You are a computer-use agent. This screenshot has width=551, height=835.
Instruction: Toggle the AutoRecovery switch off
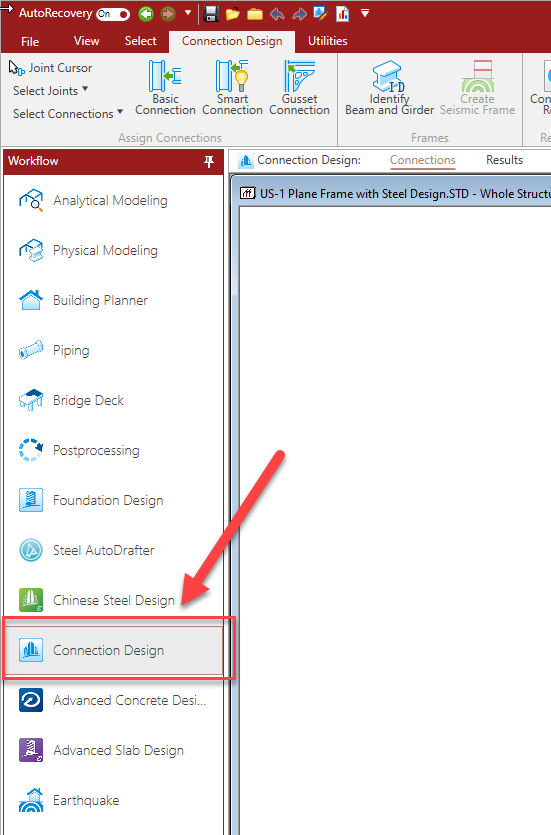(x=113, y=14)
